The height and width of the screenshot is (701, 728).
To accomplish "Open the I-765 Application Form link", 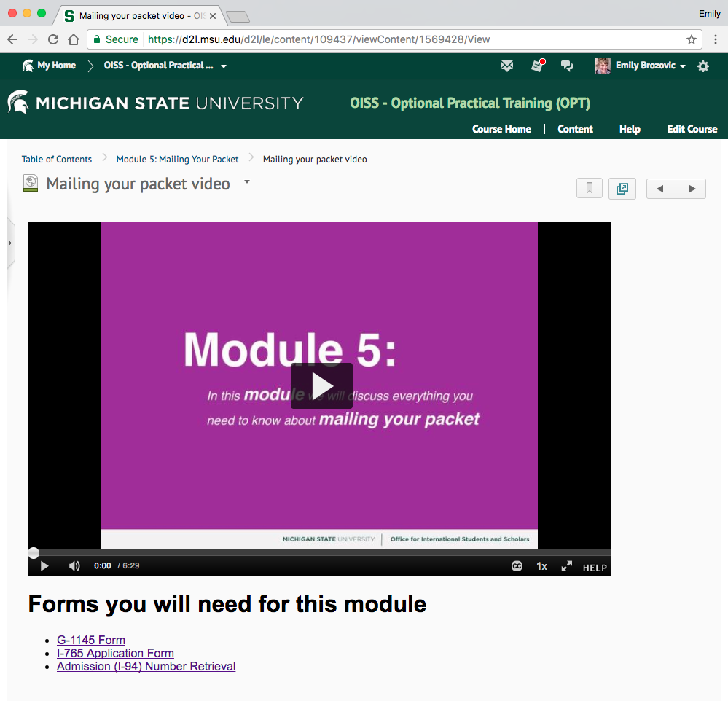I will click(115, 654).
